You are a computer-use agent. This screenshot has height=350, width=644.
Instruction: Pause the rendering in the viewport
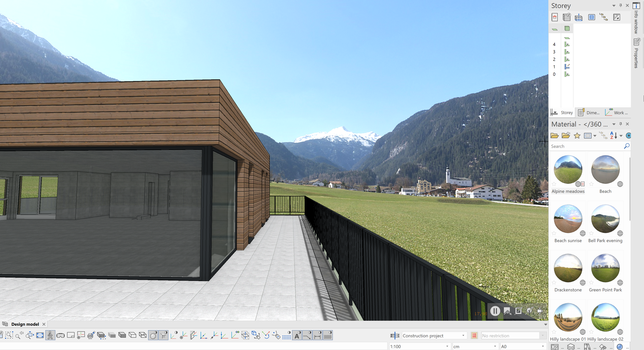495,311
